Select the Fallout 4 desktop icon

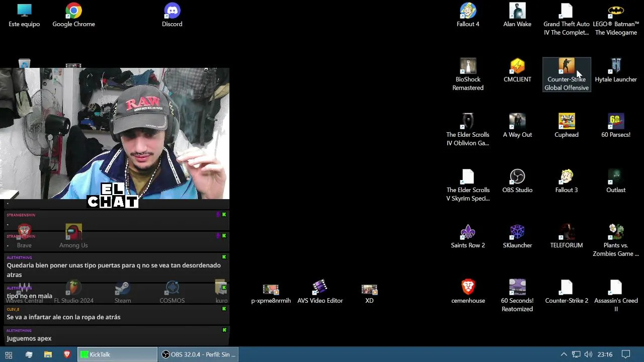pyautogui.click(x=468, y=16)
